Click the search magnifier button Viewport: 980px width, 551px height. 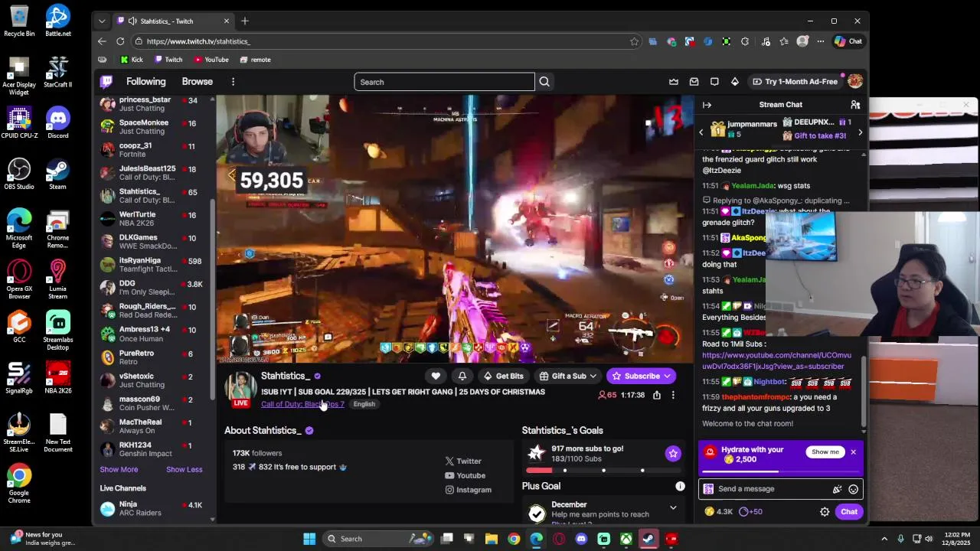tap(544, 82)
